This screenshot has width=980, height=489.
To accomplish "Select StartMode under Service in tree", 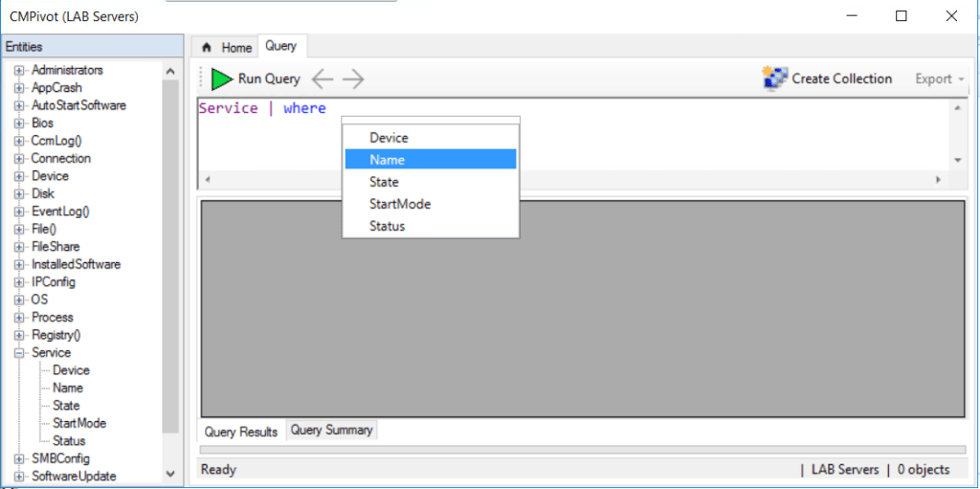I will pyautogui.click(x=79, y=423).
